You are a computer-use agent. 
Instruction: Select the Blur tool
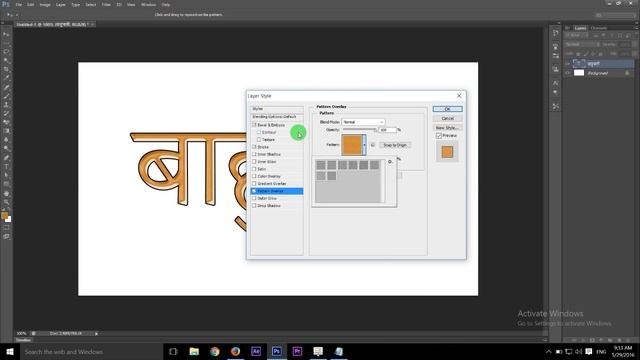(6, 140)
